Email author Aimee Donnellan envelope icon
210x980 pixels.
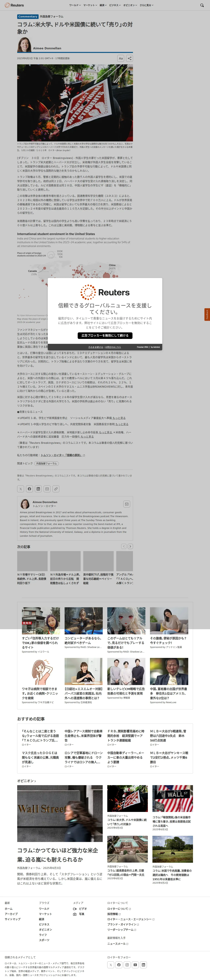pyautogui.click(x=127, y=504)
